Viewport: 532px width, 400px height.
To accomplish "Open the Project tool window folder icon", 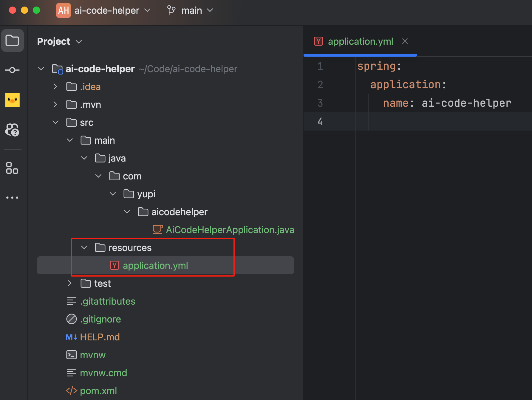I will click(12, 41).
